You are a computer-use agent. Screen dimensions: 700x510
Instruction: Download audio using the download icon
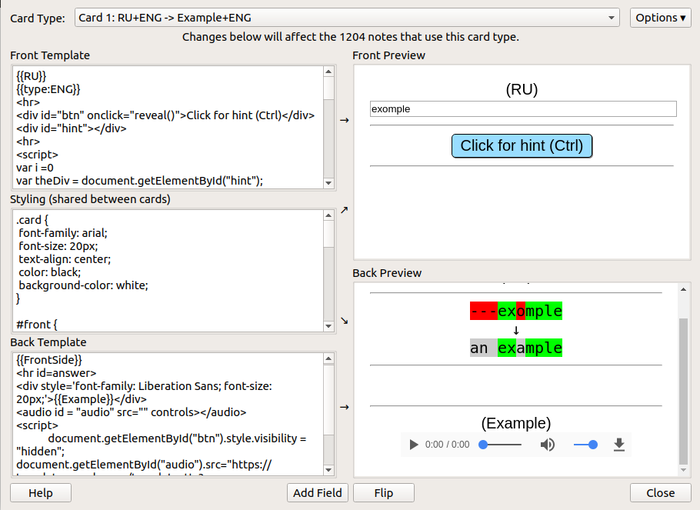click(x=619, y=444)
